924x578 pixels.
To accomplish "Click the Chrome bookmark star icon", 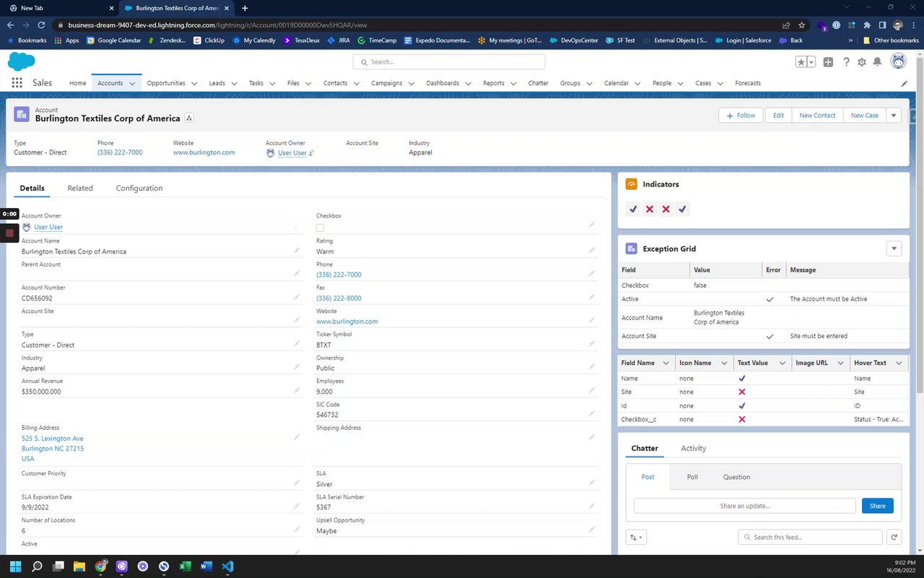I will pos(801,25).
